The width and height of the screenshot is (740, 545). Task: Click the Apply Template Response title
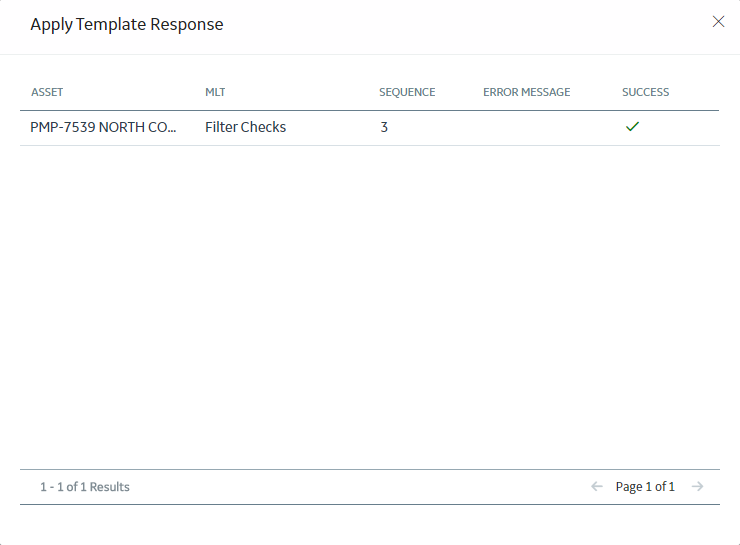[127, 24]
